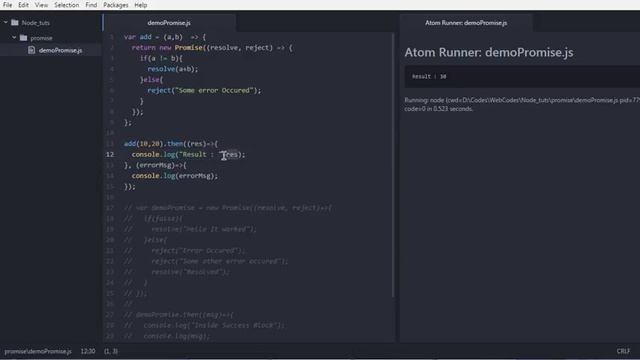Viewport: 640px width, 360px height.
Task: Open the Find menu
Action: (91, 5)
